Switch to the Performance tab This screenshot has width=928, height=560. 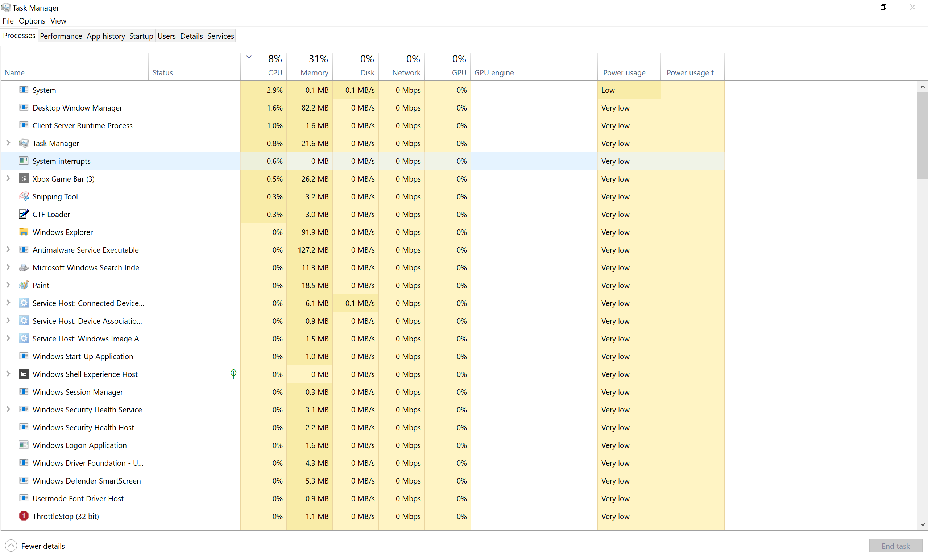point(61,36)
